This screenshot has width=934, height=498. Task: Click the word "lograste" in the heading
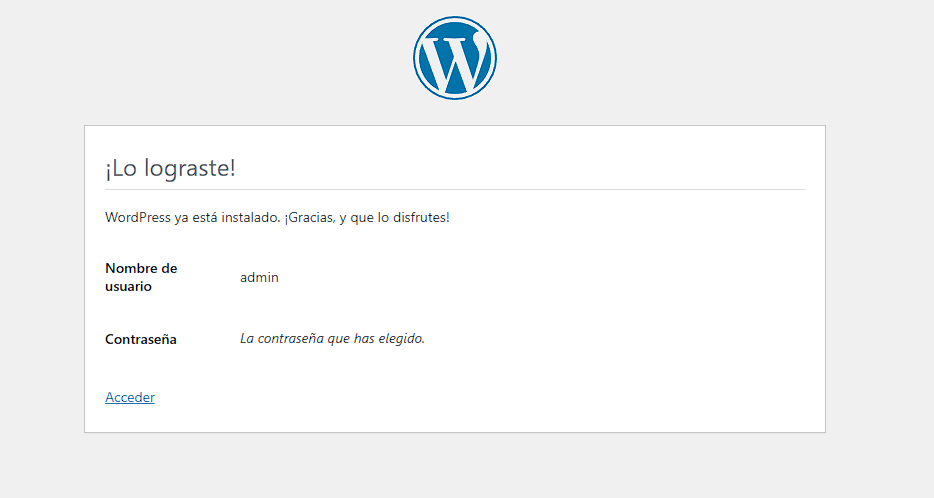[x=188, y=168]
